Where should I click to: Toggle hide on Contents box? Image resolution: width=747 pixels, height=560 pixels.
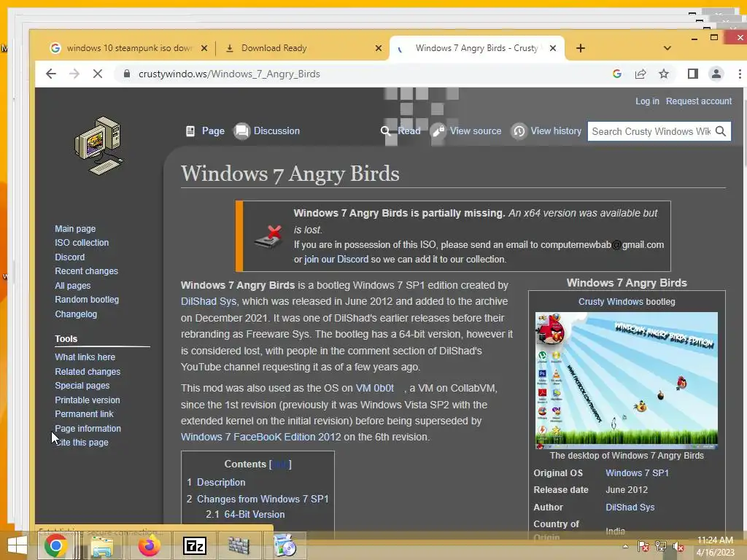[x=280, y=464]
